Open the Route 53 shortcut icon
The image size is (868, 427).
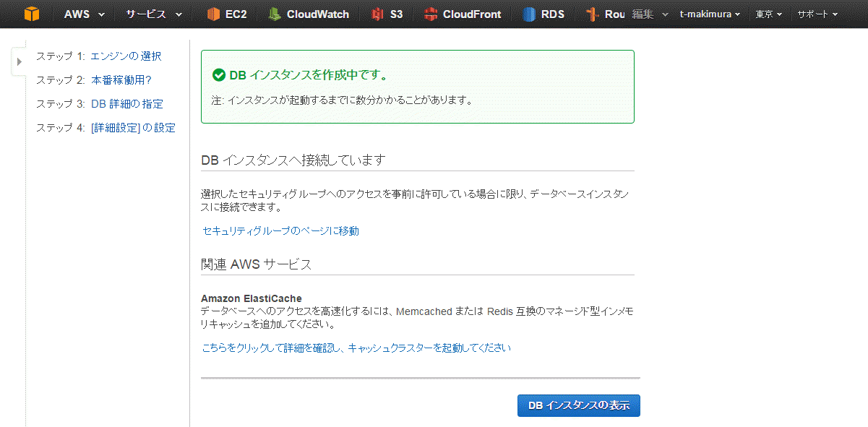(x=593, y=14)
